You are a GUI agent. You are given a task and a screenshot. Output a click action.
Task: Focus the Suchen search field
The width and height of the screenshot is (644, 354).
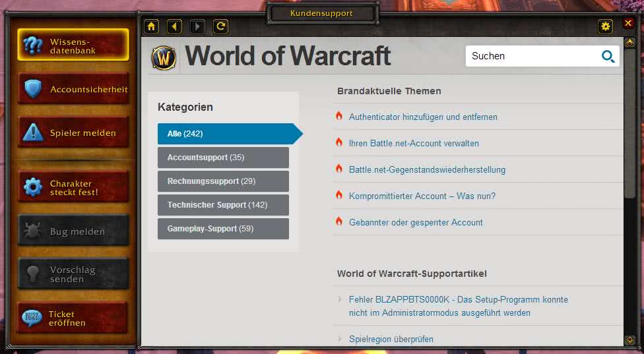(x=542, y=56)
